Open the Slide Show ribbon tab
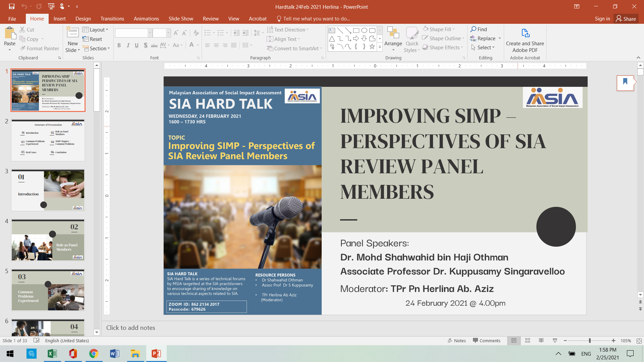Viewport: 644px width, 362px height. pyautogui.click(x=181, y=19)
